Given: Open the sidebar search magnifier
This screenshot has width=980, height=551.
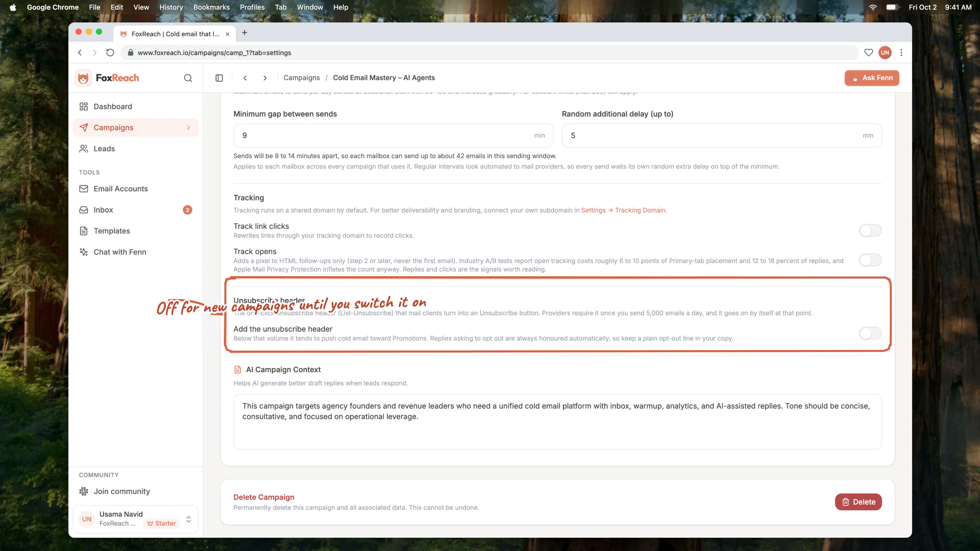Looking at the screenshot, I should coord(188,78).
